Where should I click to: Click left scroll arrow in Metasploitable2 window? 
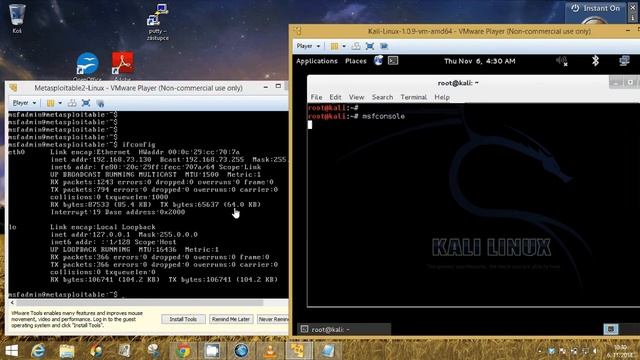tap(12, 303)
